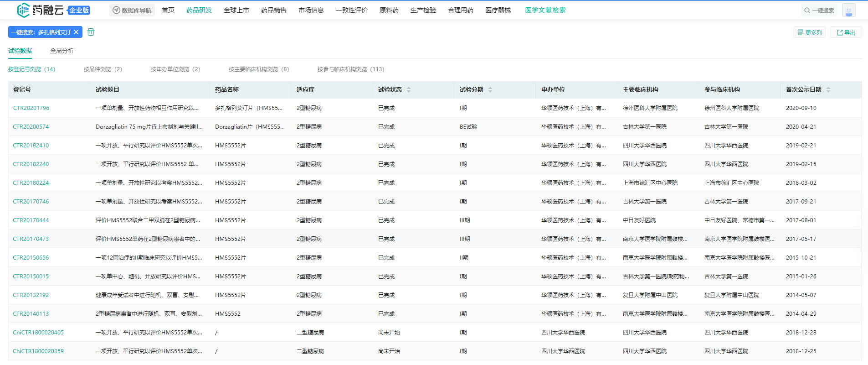The width and height of the screenshot is (868, 365).
Task: Click the 药融云 logo icon
Action: 23,10
